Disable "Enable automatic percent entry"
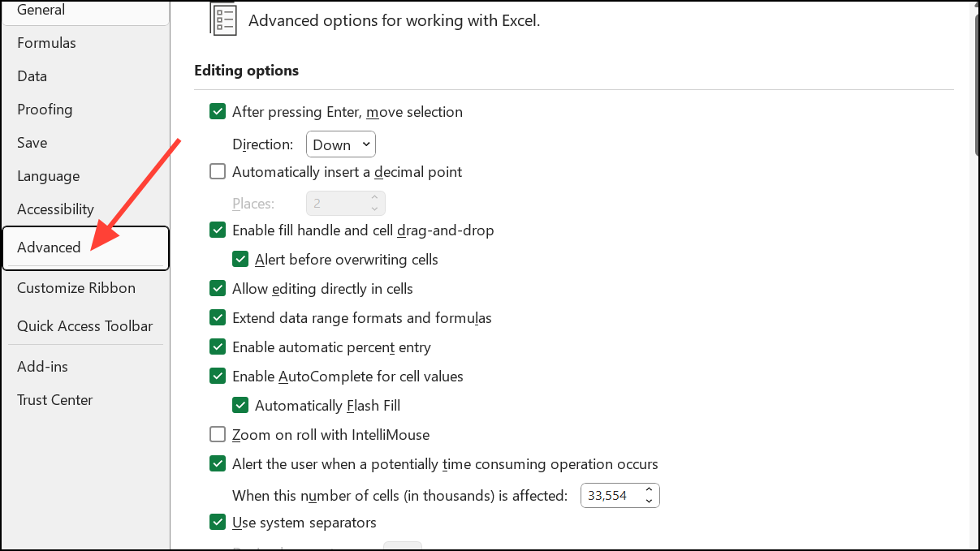The width and height of the screenshot is (980, 551). tap(217, 347)
